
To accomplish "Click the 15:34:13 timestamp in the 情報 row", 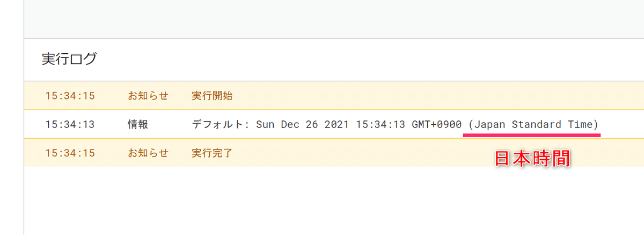I will (x=70, y=125).
